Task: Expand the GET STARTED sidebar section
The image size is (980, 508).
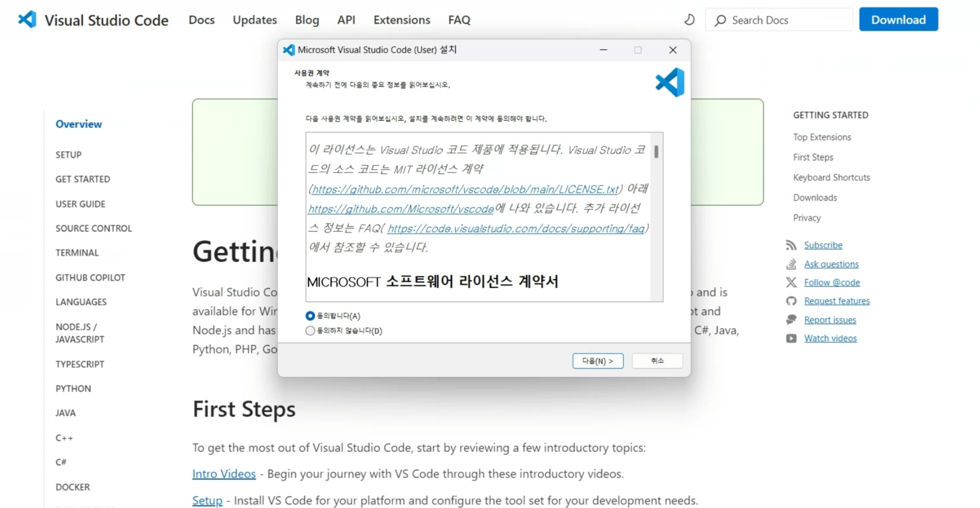Action: pos(83,179)
